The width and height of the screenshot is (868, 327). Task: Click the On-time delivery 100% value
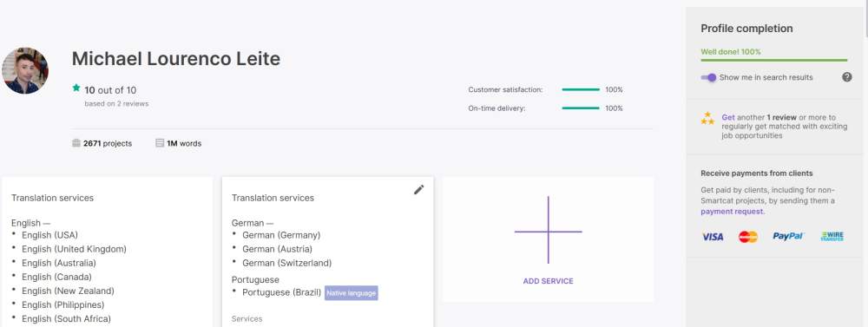pyautogui.click(x=614, y=108)
